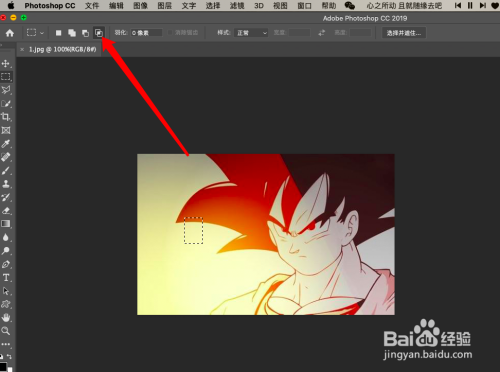The image size is (500, 372).
Task: Select the Zoom tool
Action: pyautogui.click(x=6, y=331)
